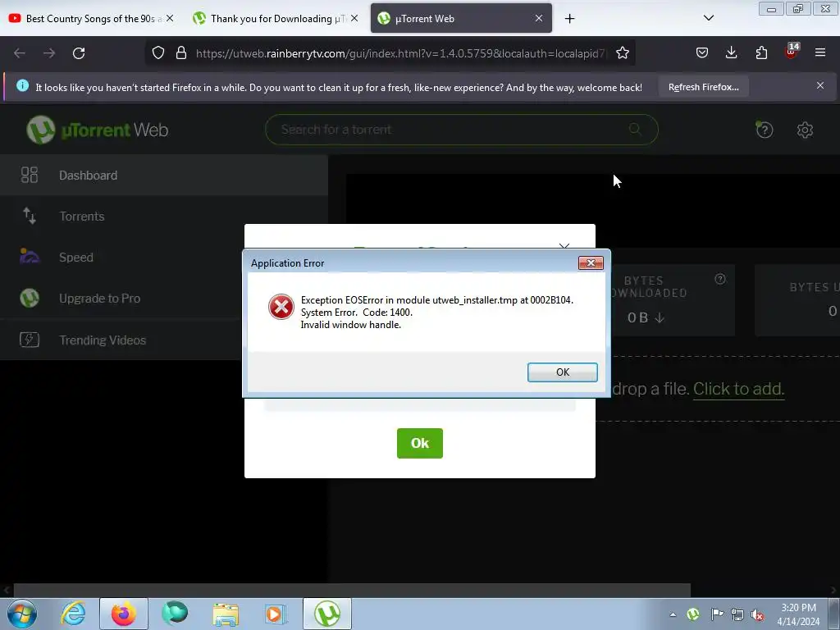Click the uBlock extension icon with badge 14

click(x=791, y=52)
